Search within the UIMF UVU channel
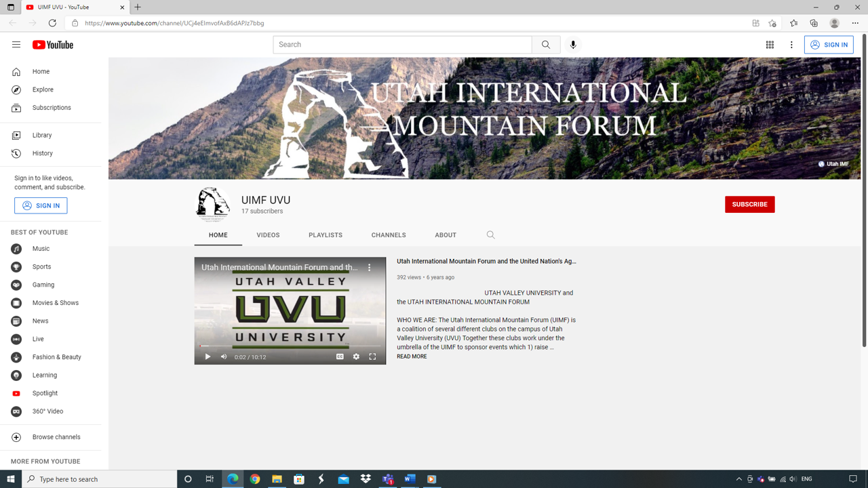868x488 pixels. tap(491, 235)
